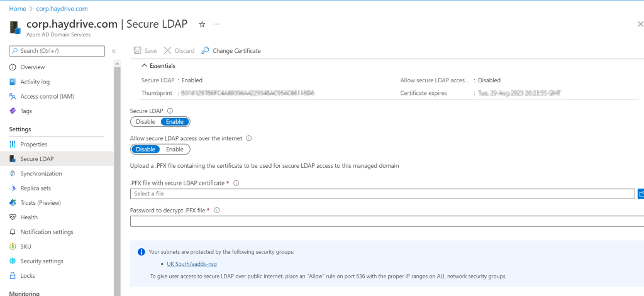Click the Activity log icon
The image size is (644, 296).
pos(13,82)
